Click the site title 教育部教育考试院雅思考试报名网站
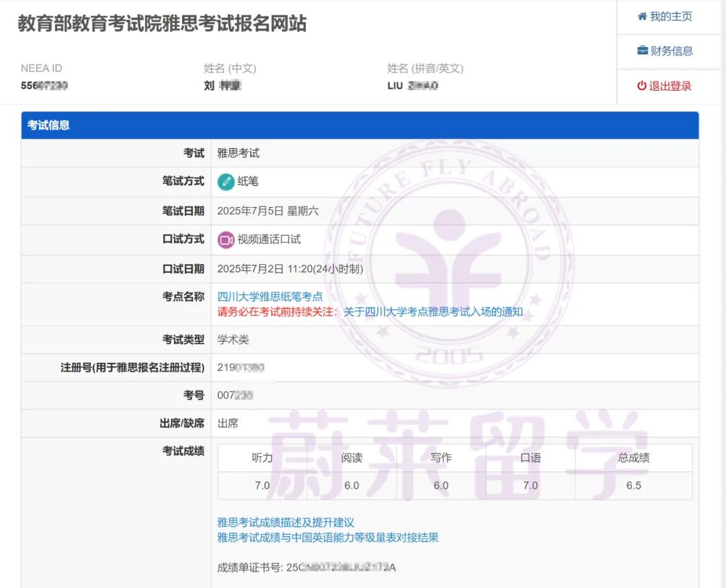Viewport: 726px width, 588px height. pos(162,23)
